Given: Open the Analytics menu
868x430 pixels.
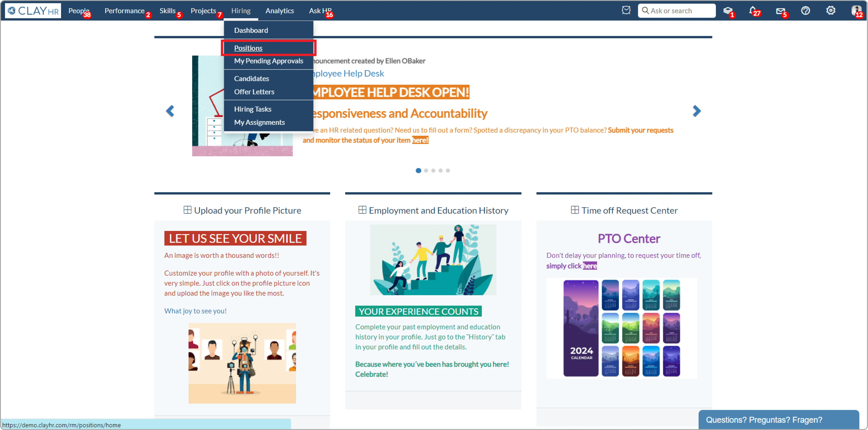Looking at the screenshot, I should point(279,11).
